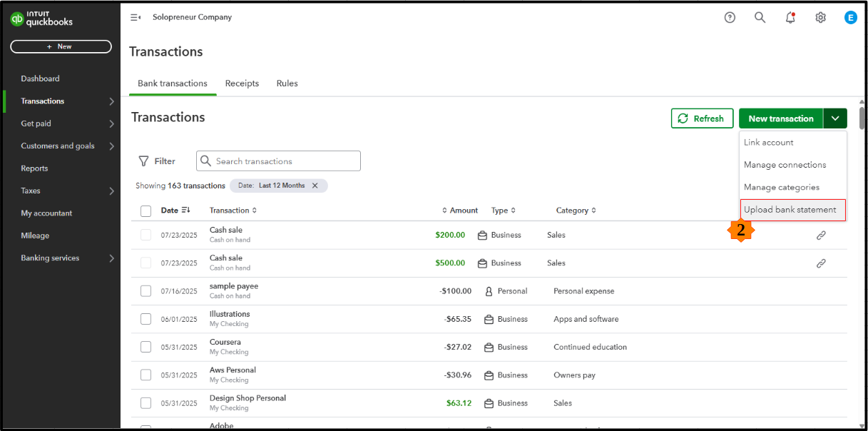Click the Apps and software category cell
This screenshot has width=868, height=431.
[586, 319]
